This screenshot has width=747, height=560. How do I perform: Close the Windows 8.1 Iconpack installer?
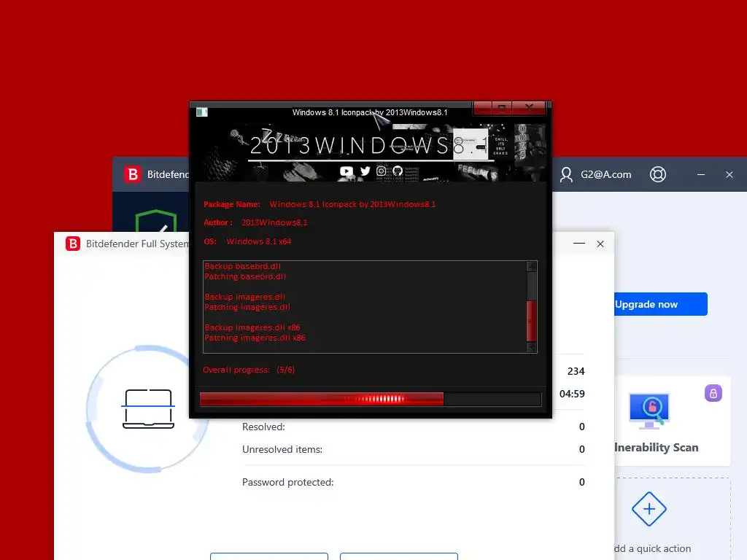coord(529,108)
